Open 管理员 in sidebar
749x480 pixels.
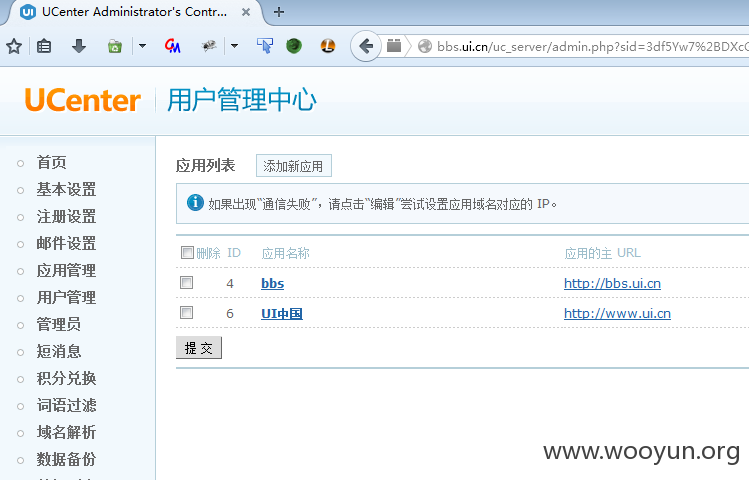tap(59, 324)
